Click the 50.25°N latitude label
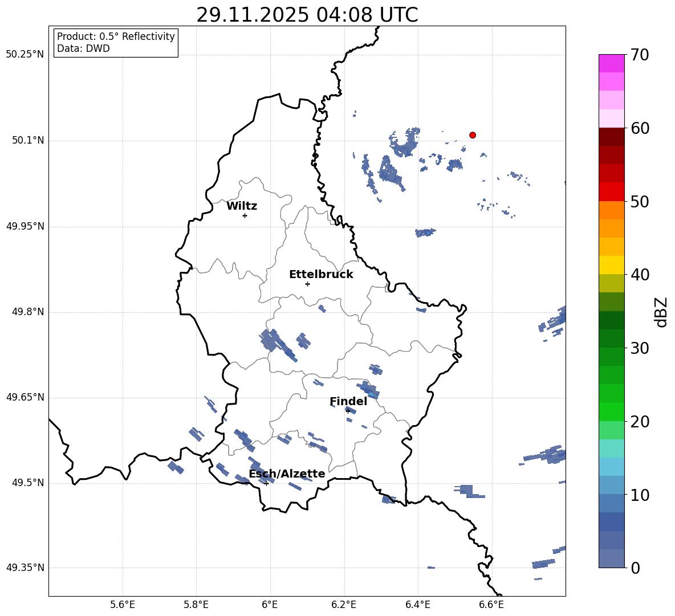Screen dimensions: 675x616 click(x=25, y=55)
